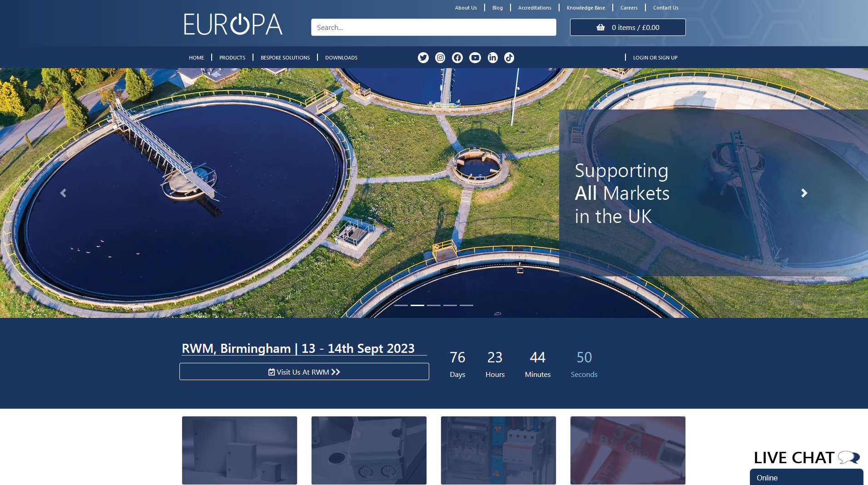Open the basket showing 0 items
The height and width of the screenshot is (485, 868).
pos(627,27)
